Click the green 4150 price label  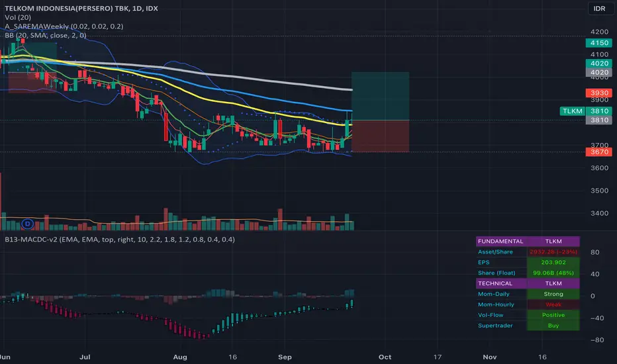(599, 43)
